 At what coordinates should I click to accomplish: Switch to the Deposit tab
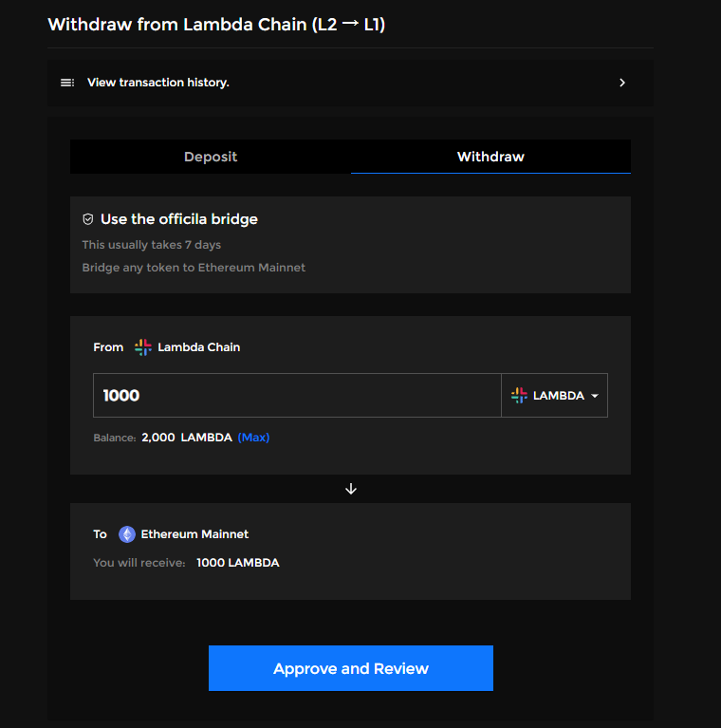coord(211,157)
